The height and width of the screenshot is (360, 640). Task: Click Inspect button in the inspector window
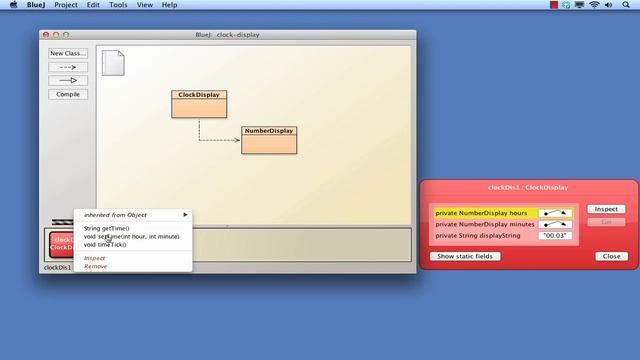click(606, 209)
